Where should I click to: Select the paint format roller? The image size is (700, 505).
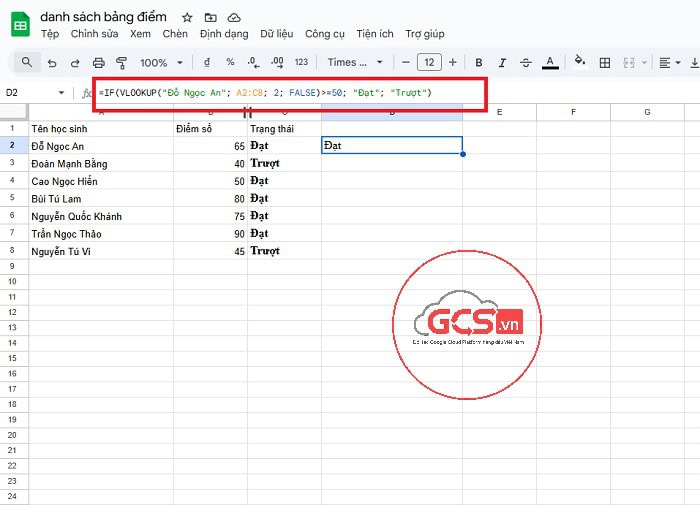pyautogui.click(x=121, y=62)
